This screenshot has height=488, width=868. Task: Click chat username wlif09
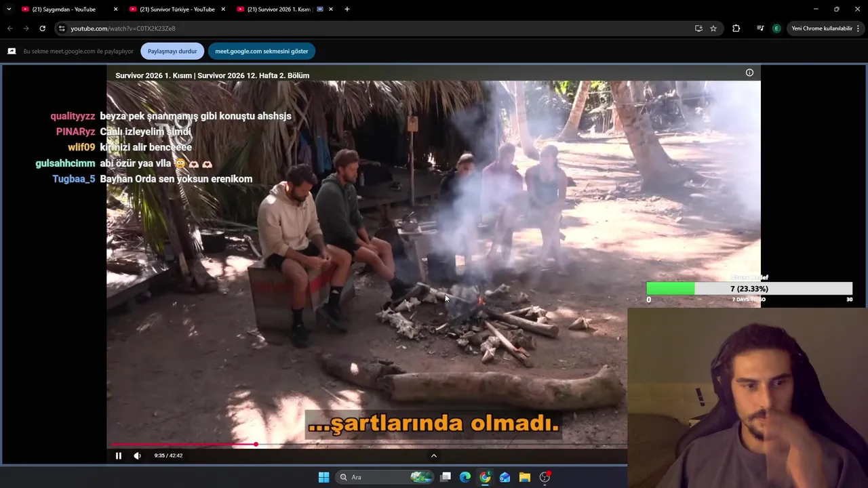pos(81,147)
